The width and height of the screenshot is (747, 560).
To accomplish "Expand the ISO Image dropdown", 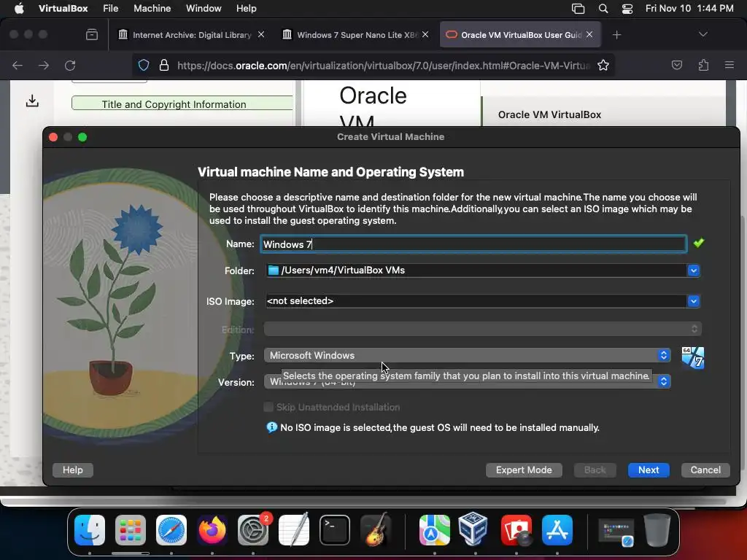I will point(693,301).
